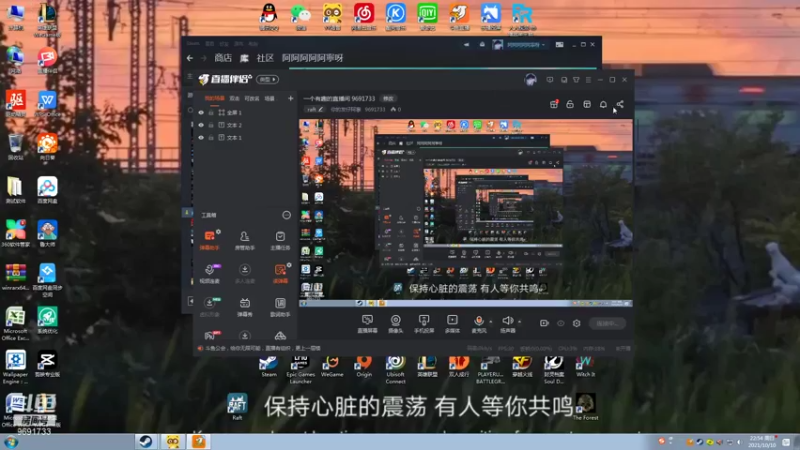Open the Steam menu in the Steam window

[193, 44]
